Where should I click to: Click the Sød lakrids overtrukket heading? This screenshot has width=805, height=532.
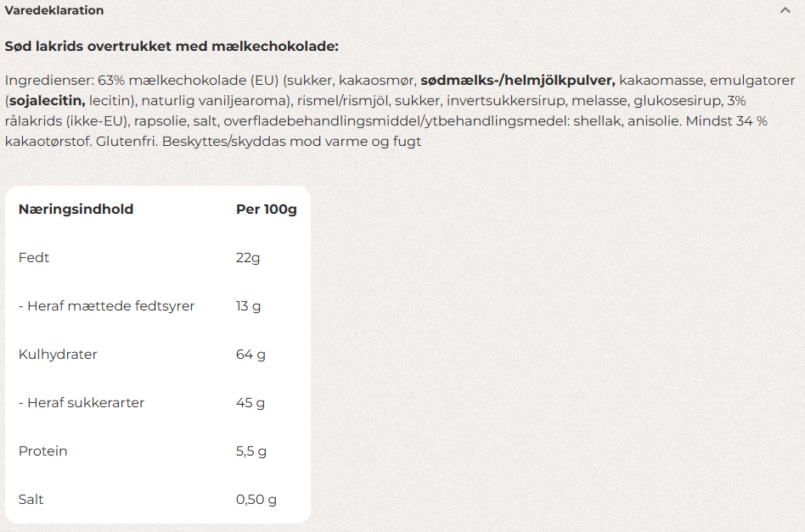(172, 47)
